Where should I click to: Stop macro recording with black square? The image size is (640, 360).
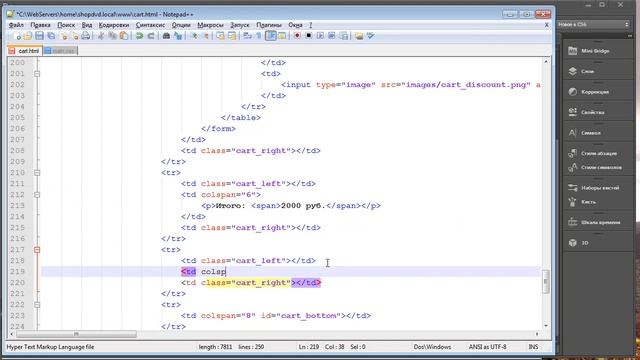309,36
